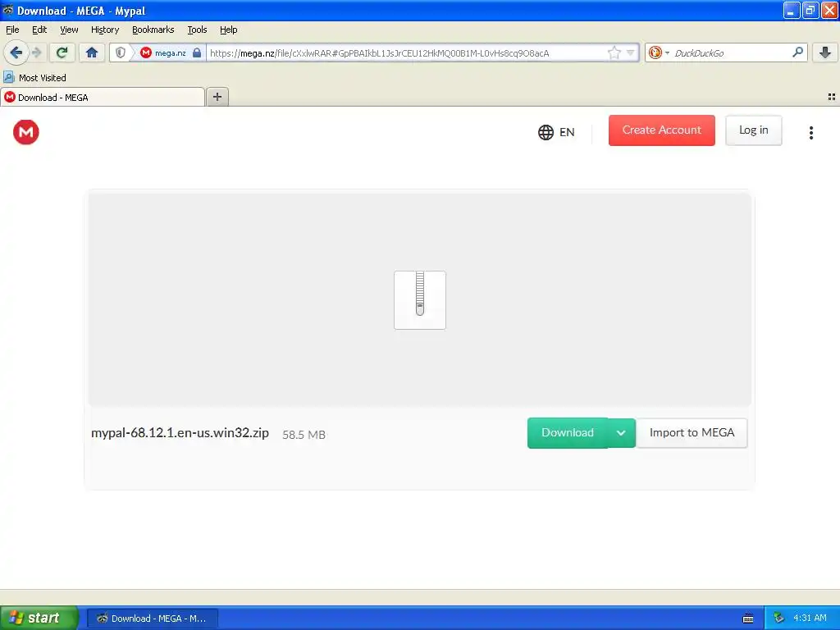Click Import to MEGA button

pos(692,433)
